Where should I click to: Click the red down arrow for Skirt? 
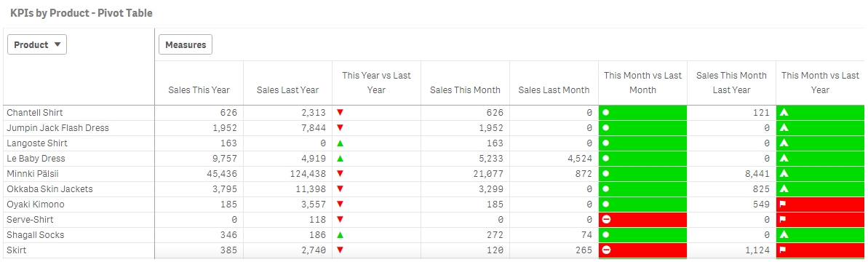tap(341, 250)
